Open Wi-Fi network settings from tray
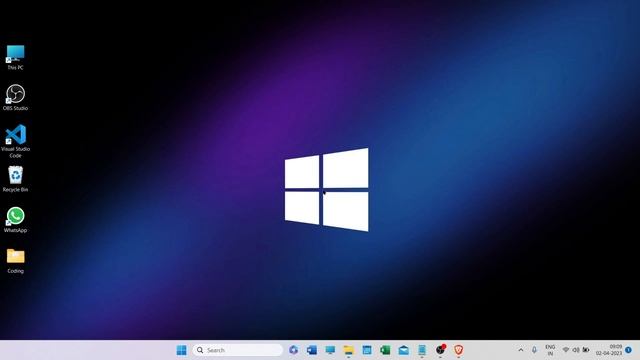The width and height of the screenshot is (640, 360). click(566, 350)
